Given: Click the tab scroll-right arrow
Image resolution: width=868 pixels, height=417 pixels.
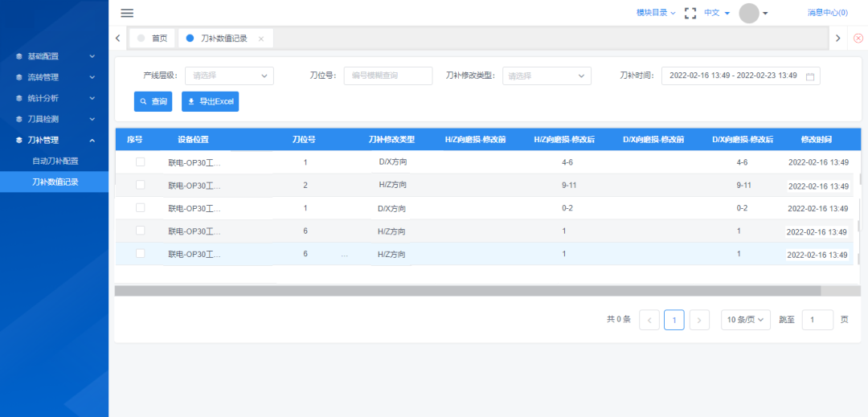Looking at the screenshot, I should click(837, 38).
